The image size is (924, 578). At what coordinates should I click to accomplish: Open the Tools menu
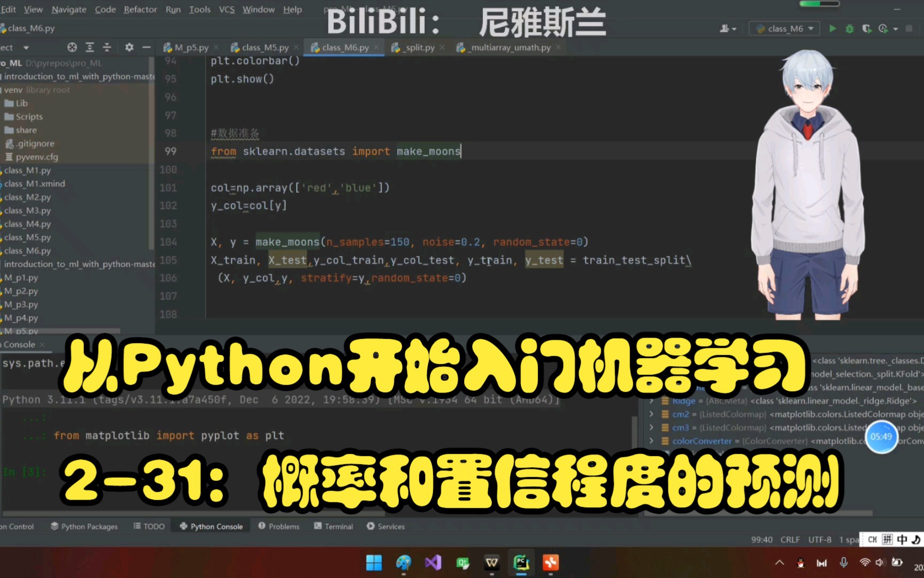click(x=199, y=9)
